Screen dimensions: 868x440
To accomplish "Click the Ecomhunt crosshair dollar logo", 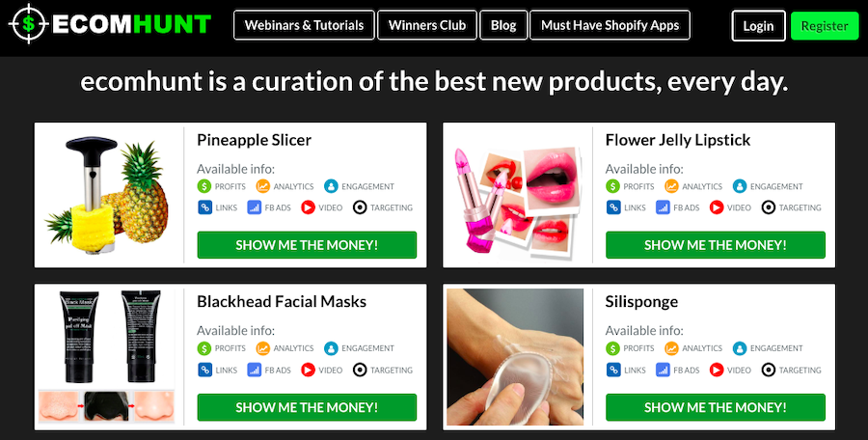I will tap(29, 24).
